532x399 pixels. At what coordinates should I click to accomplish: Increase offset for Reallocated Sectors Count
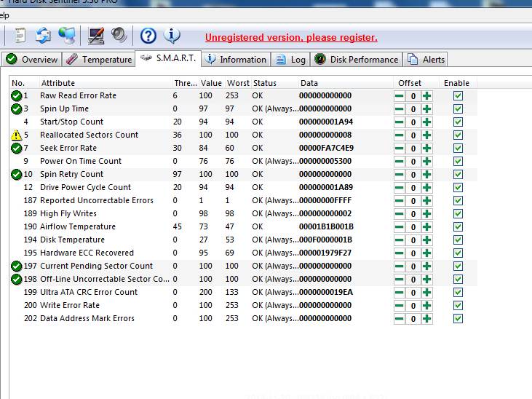[426, 135]
